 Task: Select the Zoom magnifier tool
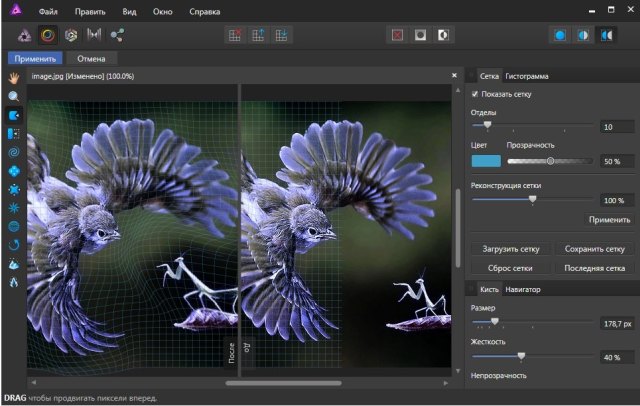point(14,96)
